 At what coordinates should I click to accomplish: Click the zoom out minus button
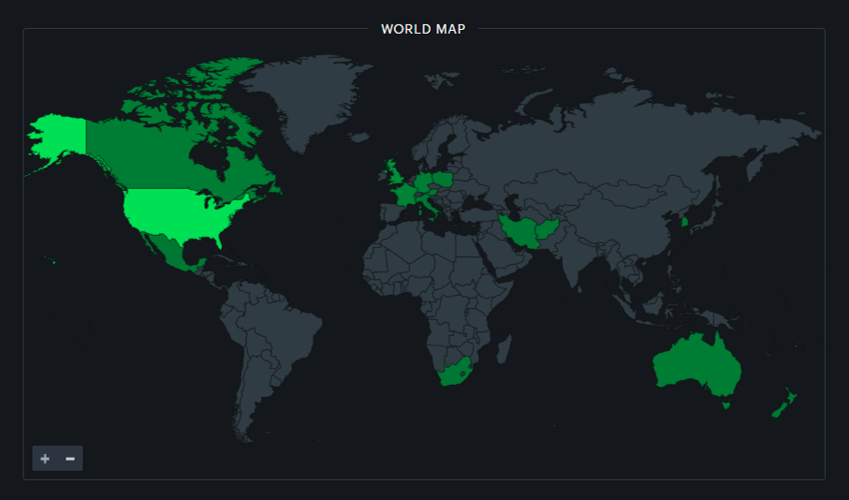click(70, 458)
